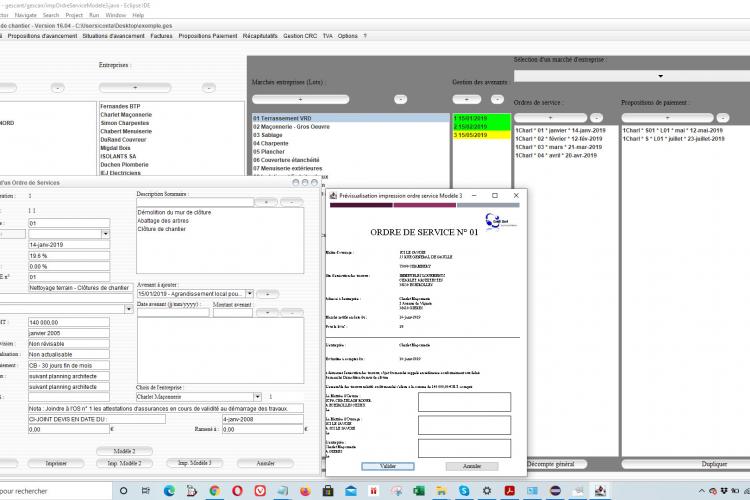Click the 140 000,00 amount field
Screen dimensions: 750x500
tap(69, 322)
